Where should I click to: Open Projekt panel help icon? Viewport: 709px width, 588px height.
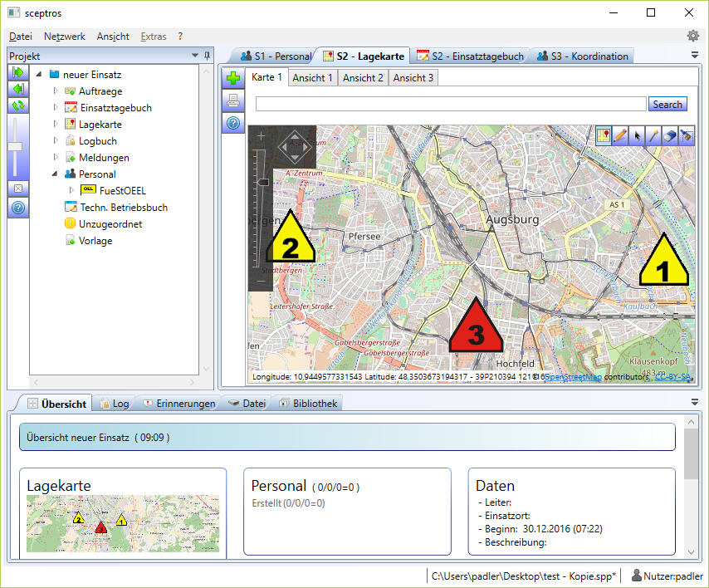[18, 208]
